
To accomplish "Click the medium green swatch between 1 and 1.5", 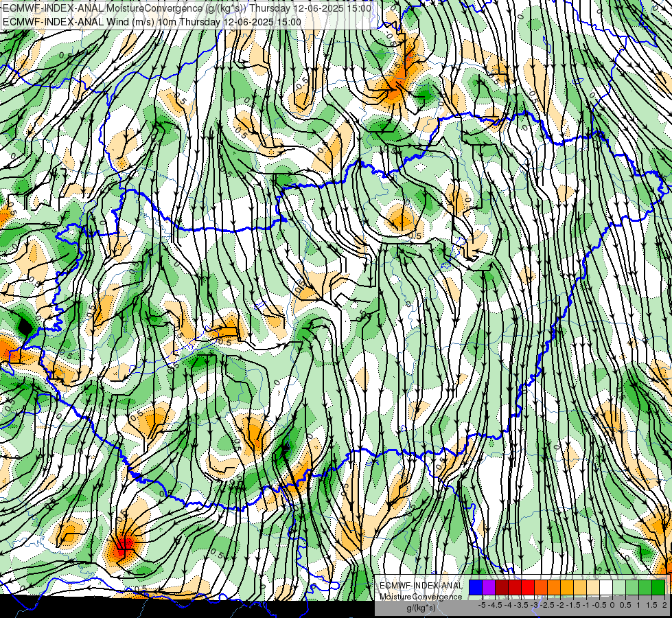I will [645, 587].
